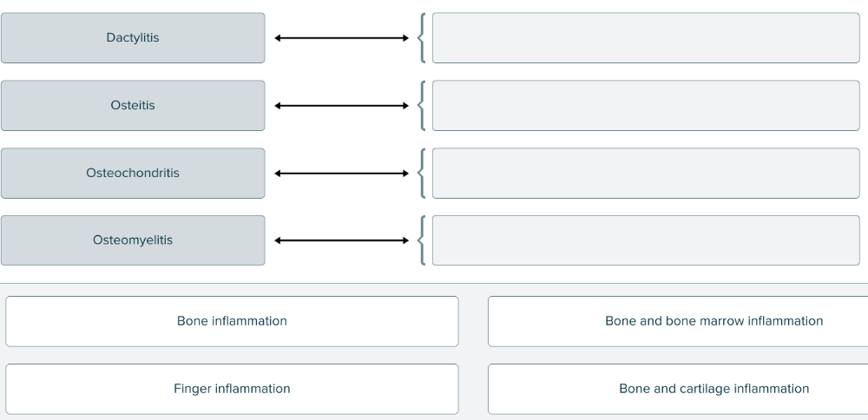This screenshot has width=868, height=420.
Task: Click the double arrow next to Dactylitis
Action: 341,38
